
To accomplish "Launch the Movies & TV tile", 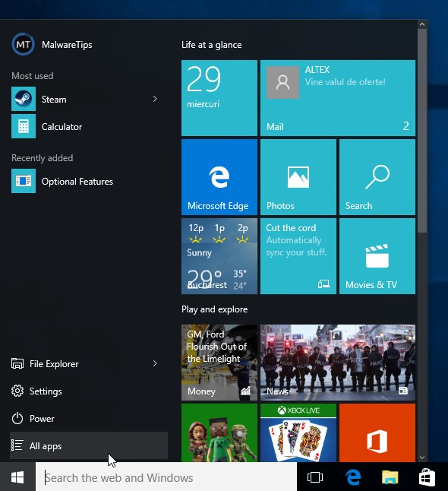I will coord(377,256).
